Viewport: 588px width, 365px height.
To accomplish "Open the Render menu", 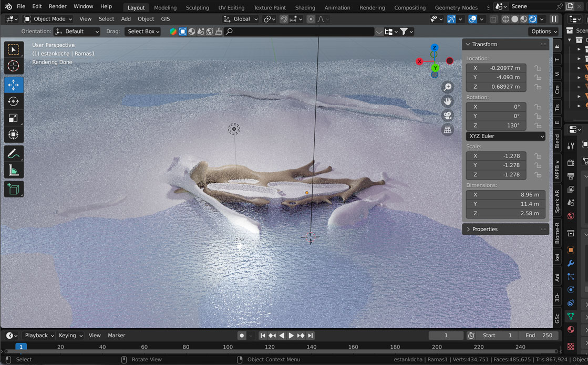I will pos(57,6).
